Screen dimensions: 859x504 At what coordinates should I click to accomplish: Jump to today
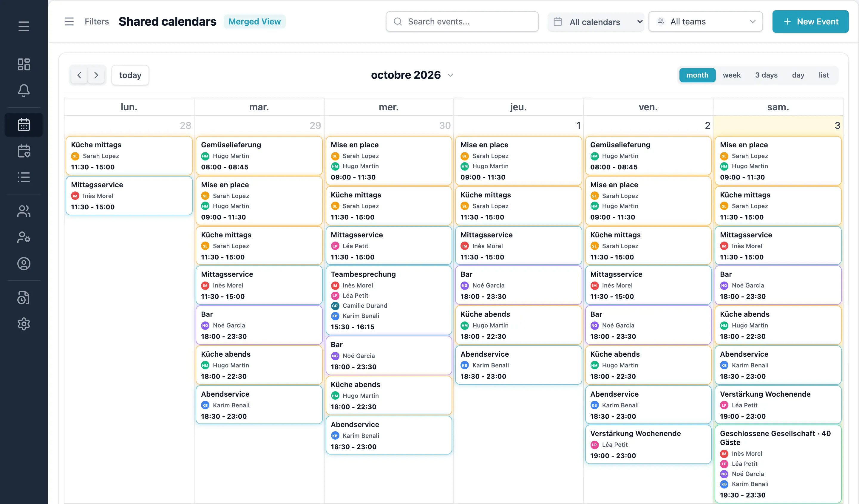click(130, 75)
